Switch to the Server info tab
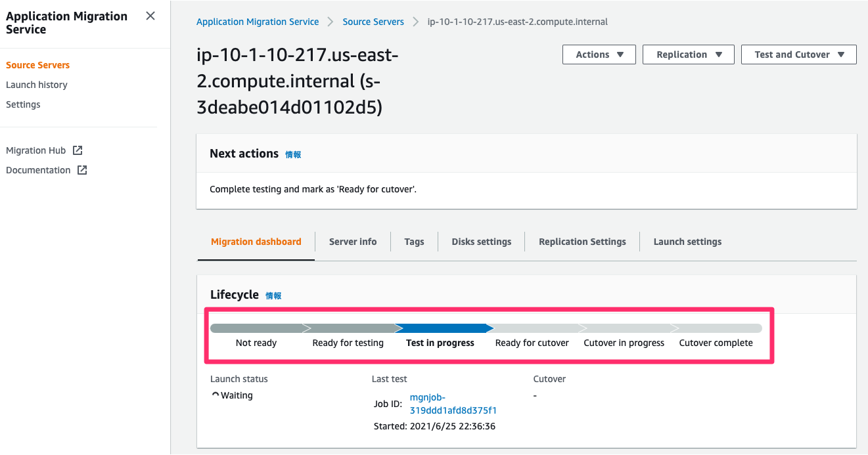The width and height of the screenshot is (868, 455). point(353,242)
